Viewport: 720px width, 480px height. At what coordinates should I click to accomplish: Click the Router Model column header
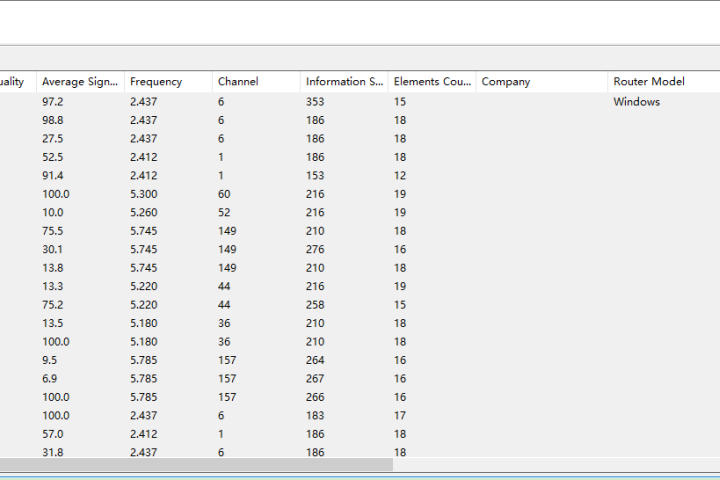[x=664, y=82]
